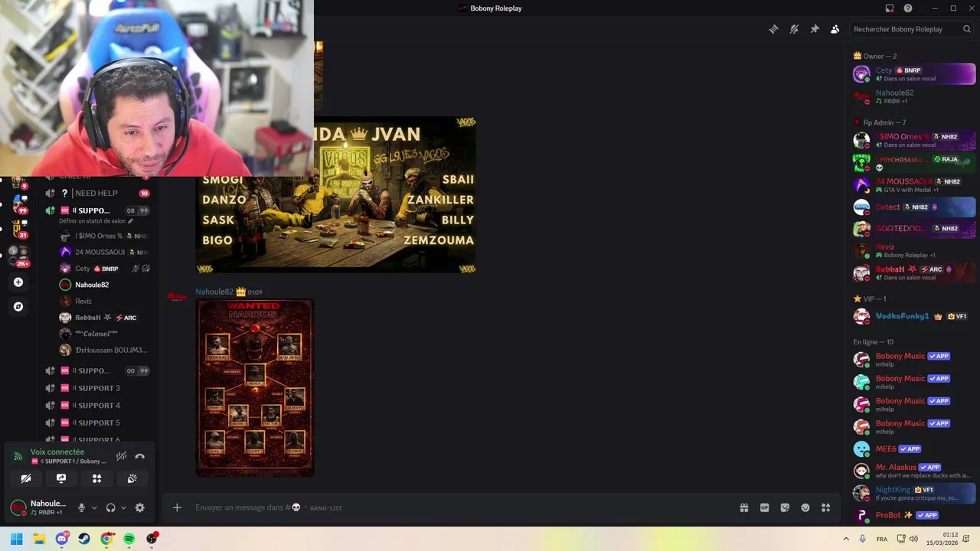Open Google Chrome from taskbar
The height and width of the screenshot is (551, 980).
pyautogui.click(x=106, y=539)
